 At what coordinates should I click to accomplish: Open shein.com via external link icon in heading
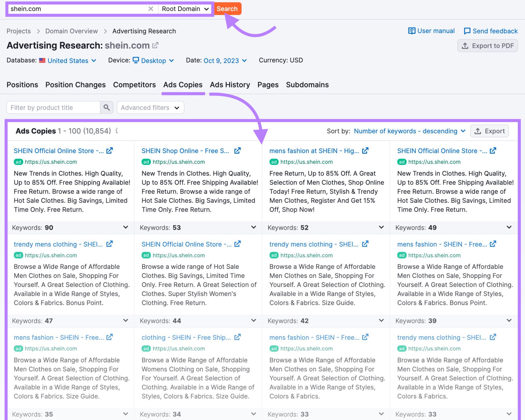click(x=155, y=45)
